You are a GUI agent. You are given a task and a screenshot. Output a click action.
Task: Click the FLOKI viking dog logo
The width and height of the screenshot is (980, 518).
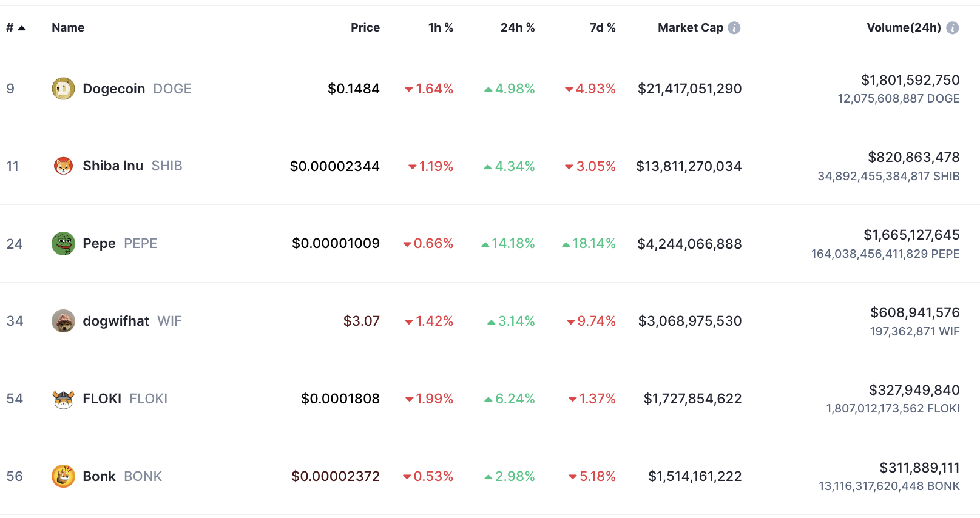pyautogui.click(x=63, y=399)
